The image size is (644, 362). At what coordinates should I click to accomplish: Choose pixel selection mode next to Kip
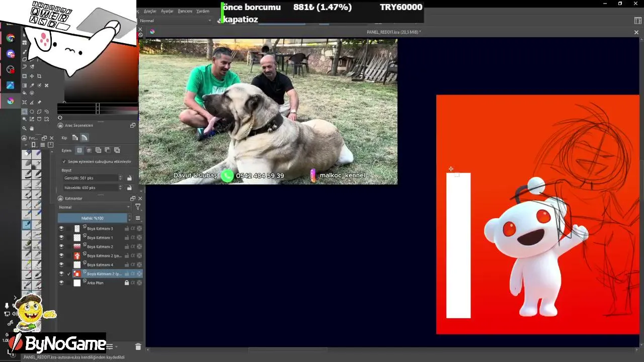click(75, 138)
